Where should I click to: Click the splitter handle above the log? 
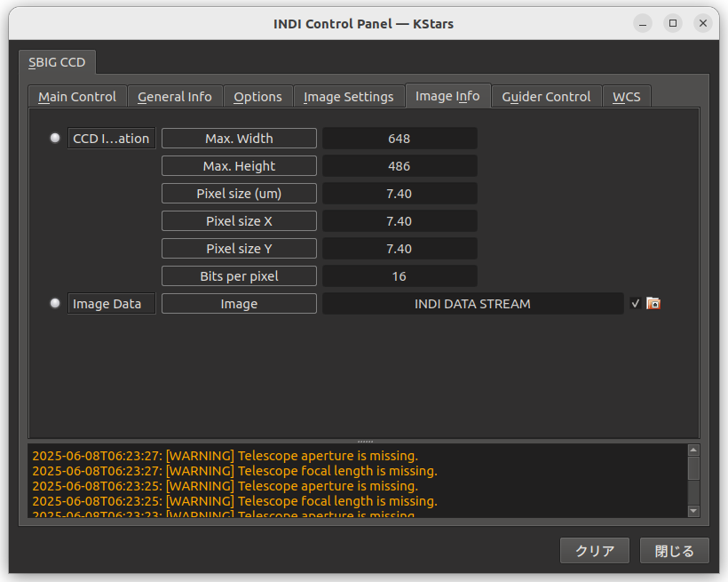click(365, 441)
